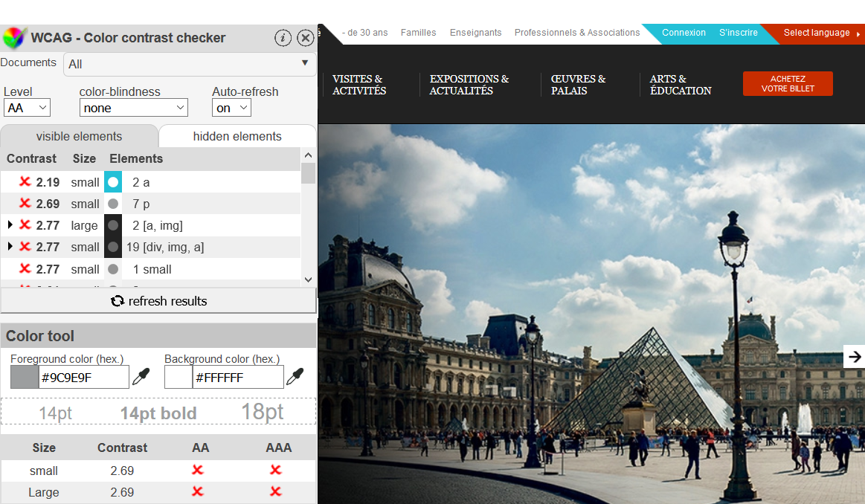
Task: Open the Auto-refresh dropdown set to on
Action: click(x=231, y=108)
